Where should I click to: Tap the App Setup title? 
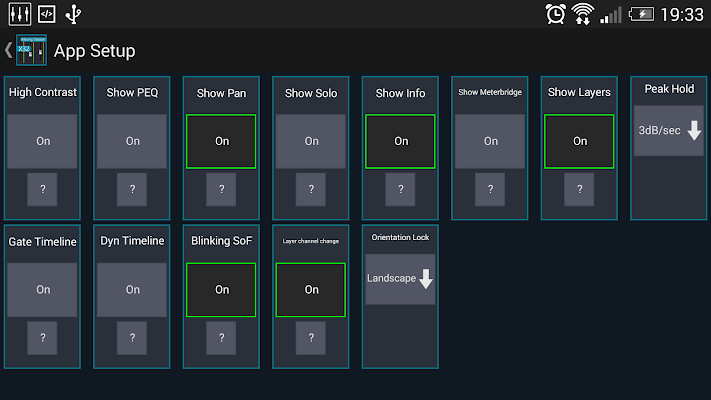[x=94, y=51]
